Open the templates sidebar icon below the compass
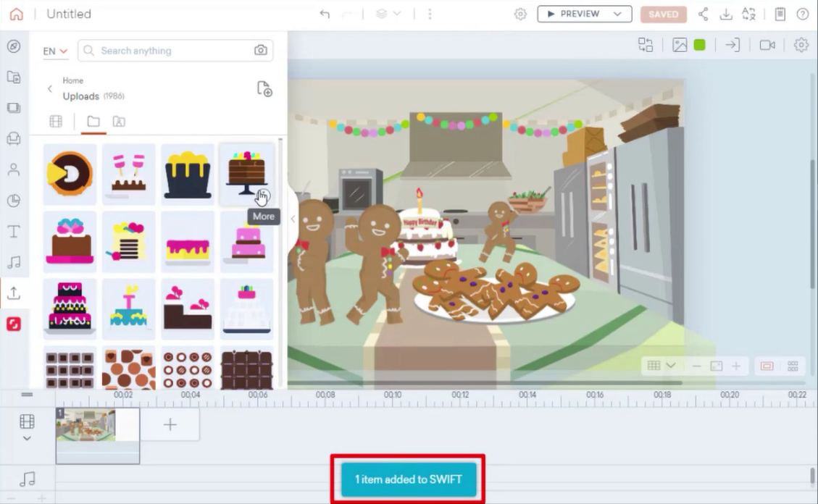818x504 pixels. coord(14,77)
